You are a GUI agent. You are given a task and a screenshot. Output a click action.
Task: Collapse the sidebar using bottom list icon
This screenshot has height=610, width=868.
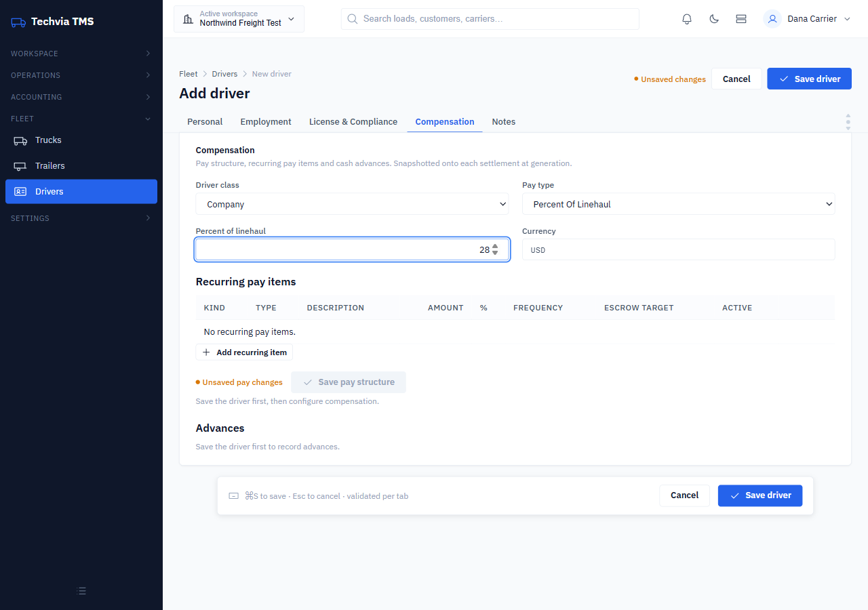pos(81,591)
